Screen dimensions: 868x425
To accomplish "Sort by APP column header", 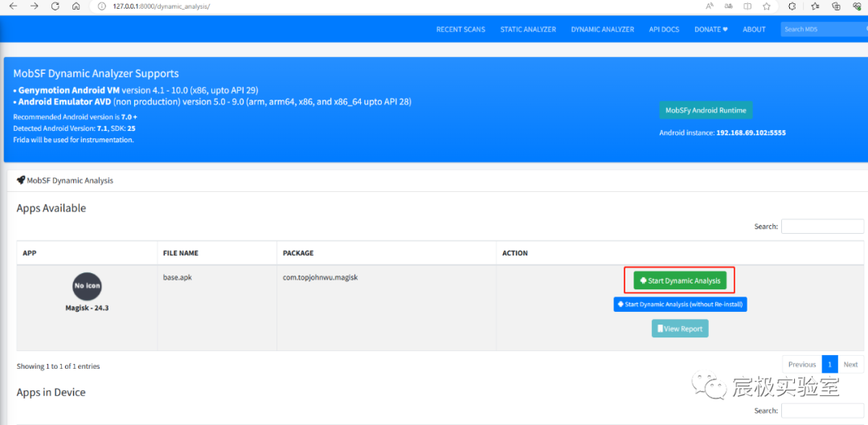I will pos(87,253).
